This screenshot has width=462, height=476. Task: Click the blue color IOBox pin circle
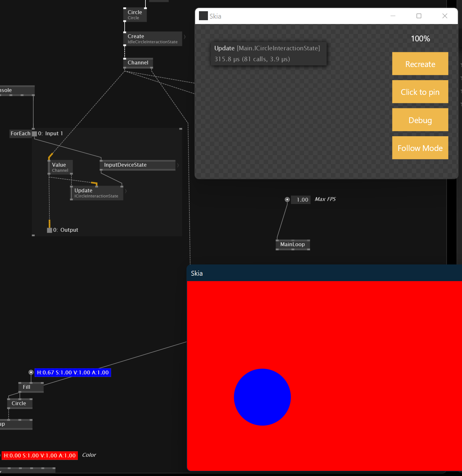31,372
